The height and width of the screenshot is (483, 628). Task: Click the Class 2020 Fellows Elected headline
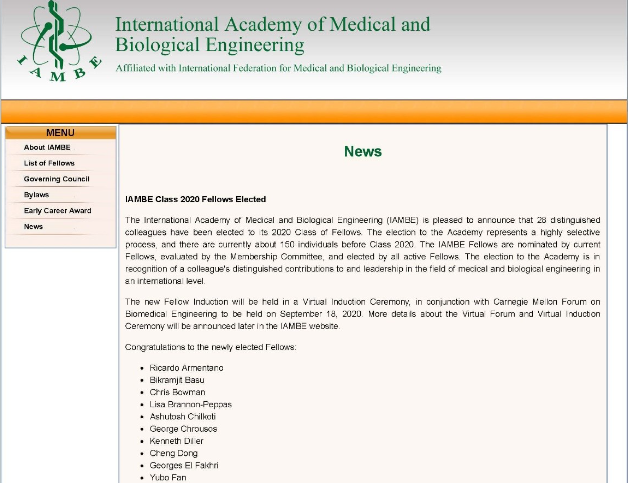195,200
